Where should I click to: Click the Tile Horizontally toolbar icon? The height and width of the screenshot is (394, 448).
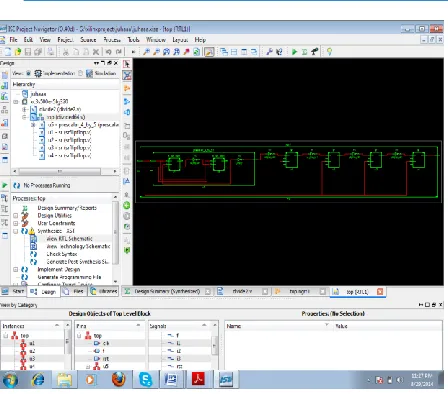click(234, 52)
